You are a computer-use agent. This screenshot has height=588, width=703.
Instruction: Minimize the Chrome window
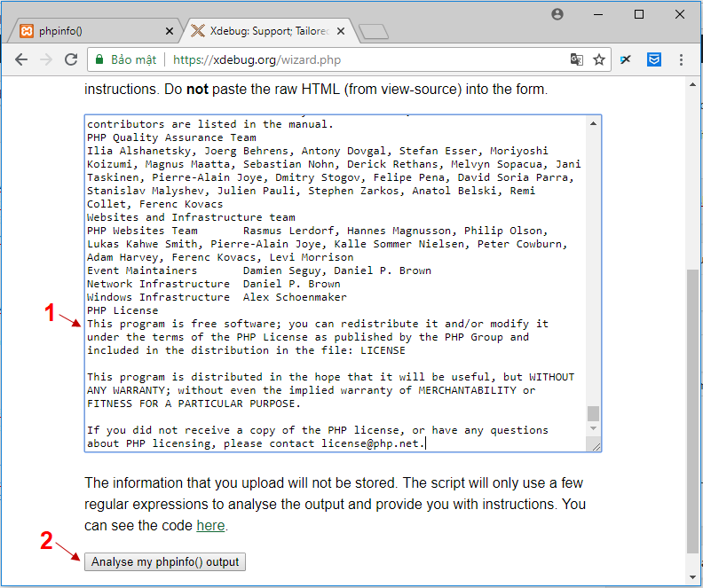pyautogui.click(x=598, y=14)
